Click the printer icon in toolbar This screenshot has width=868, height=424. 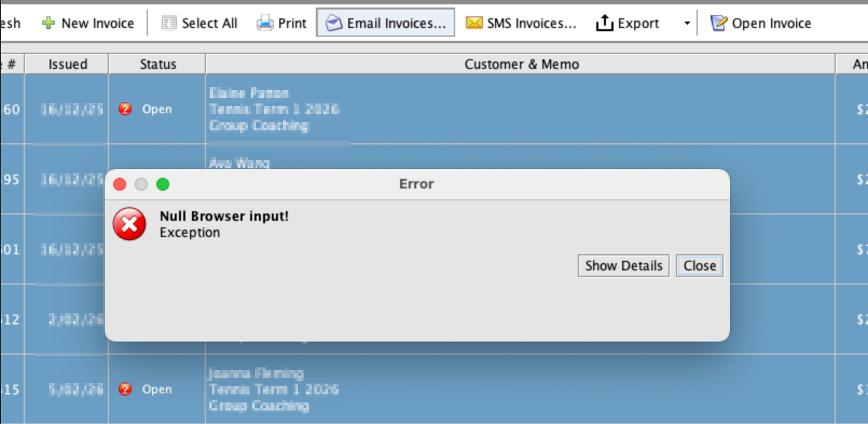click(265, 23)
